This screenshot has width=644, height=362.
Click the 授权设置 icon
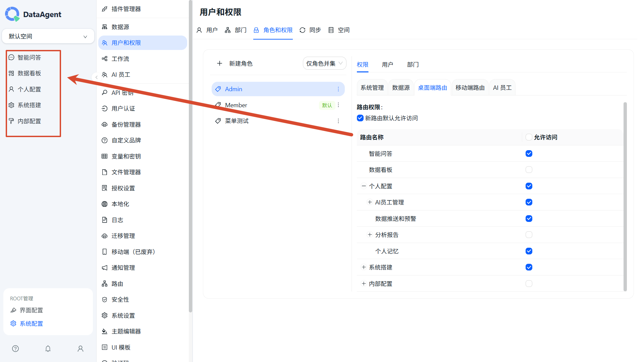pyautogui.click(x=105, y=188)
